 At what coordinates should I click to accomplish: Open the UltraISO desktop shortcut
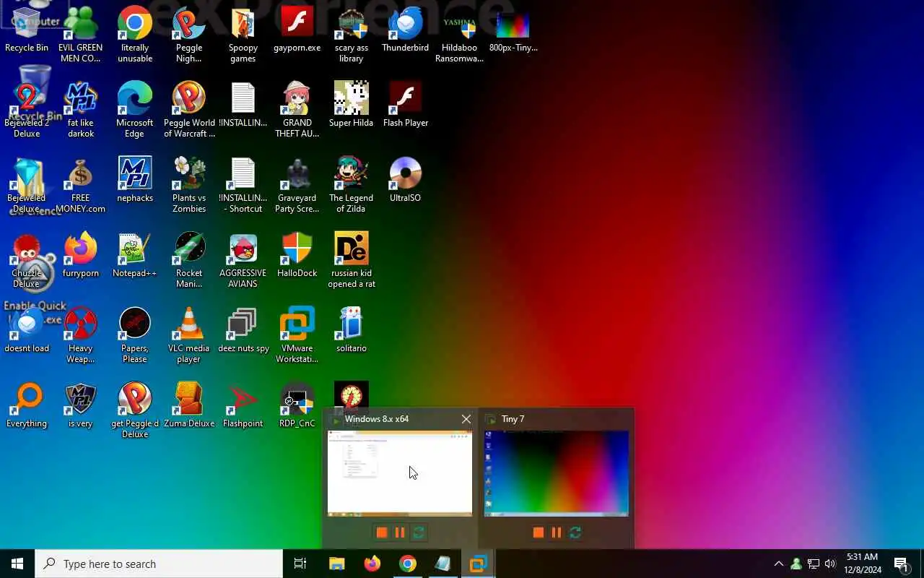pos(405,179)
